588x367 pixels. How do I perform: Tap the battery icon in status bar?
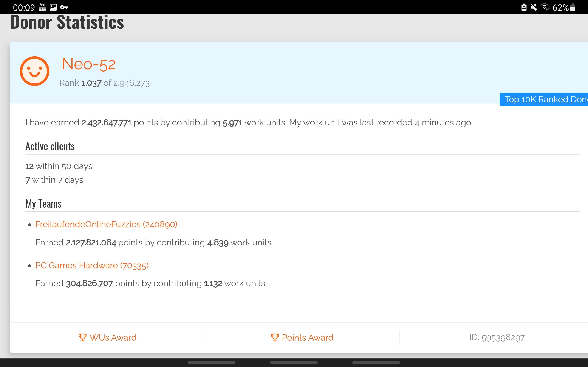pos(573,8)
